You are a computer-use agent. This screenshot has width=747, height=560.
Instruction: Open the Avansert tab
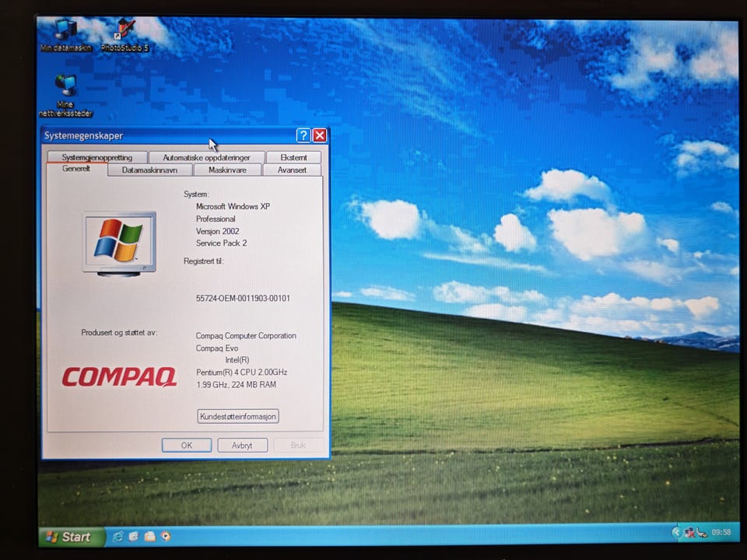292,170
